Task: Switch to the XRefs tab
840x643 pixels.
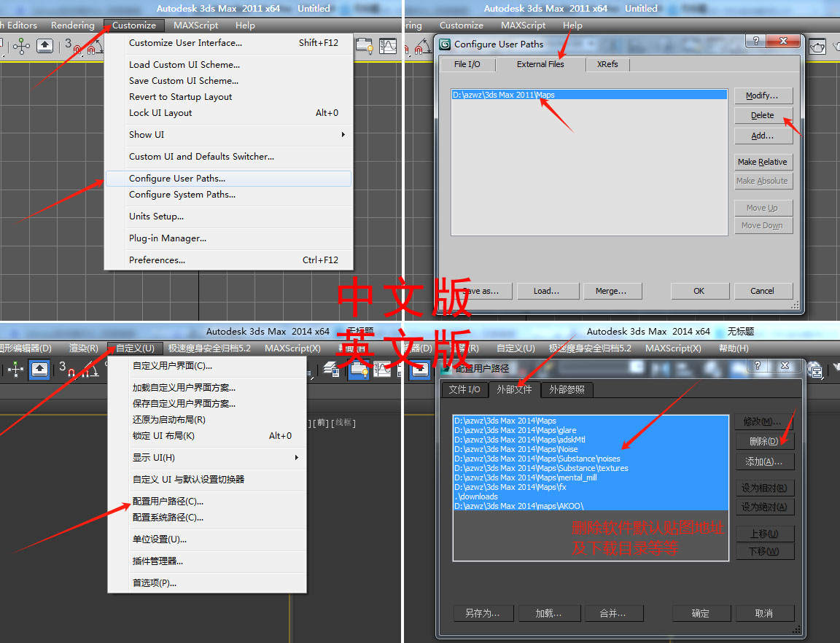Action: tap(607, 64)
